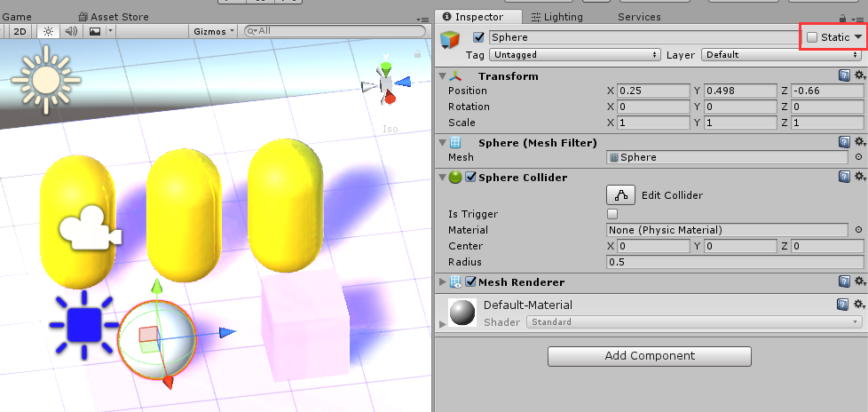Open Transform help book icon
The width and height of the screenshot is (868, 412).
844,75
